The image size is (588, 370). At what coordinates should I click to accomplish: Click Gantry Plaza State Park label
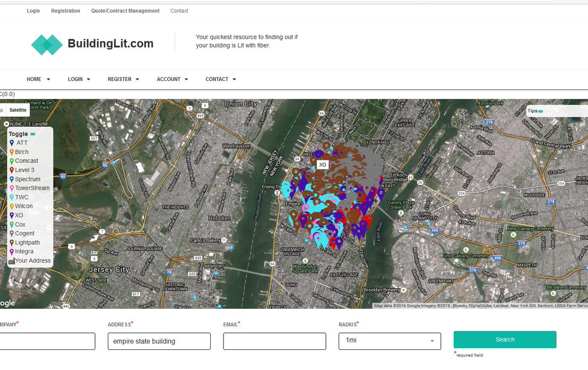[401, 205]
